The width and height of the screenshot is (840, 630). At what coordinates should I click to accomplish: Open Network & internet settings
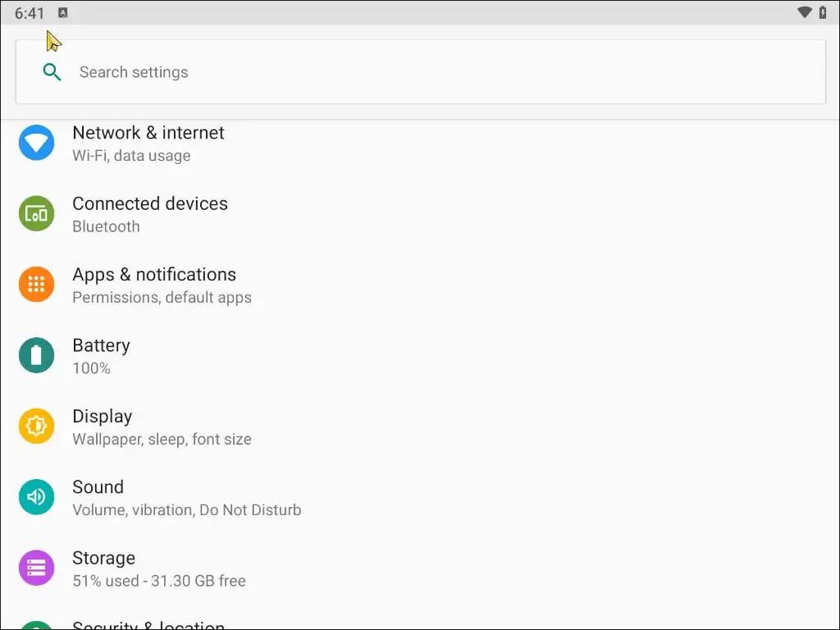(x=148, y=133)
